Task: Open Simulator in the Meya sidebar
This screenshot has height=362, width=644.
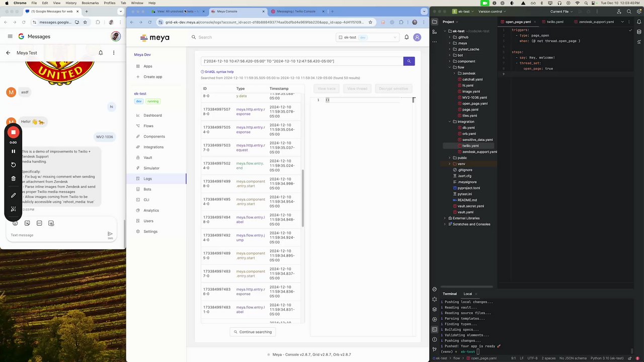Action: point(151,168)
